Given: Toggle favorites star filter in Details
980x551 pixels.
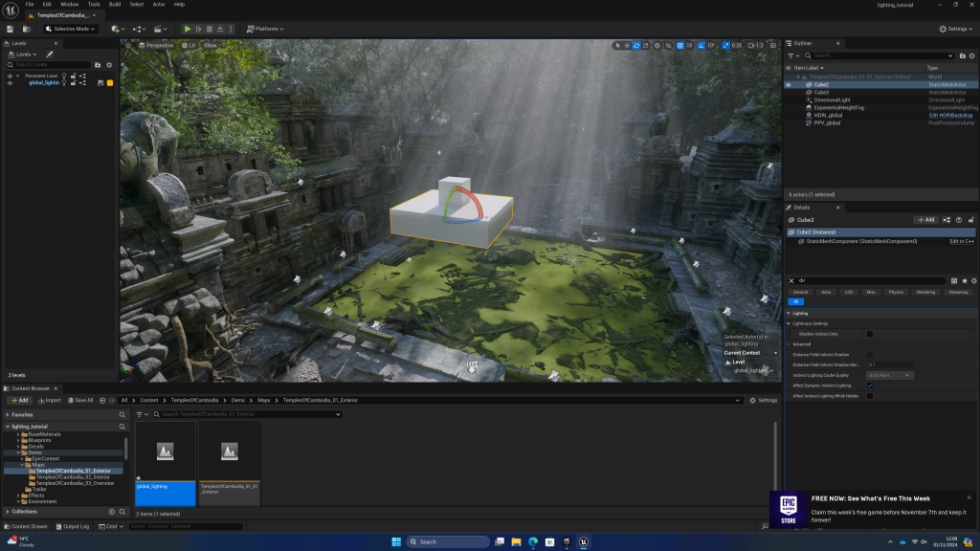Looking at the screenshot, I should pos(965,281).
